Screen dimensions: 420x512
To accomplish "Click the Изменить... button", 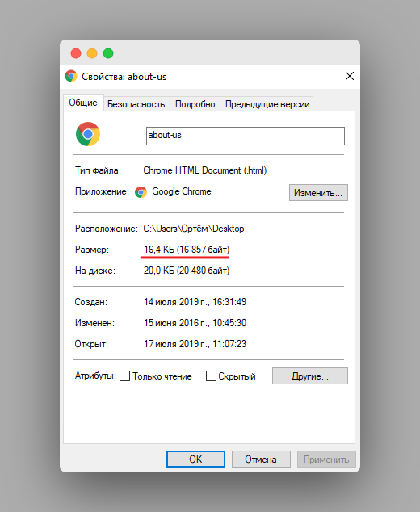I will pos(318,193).
